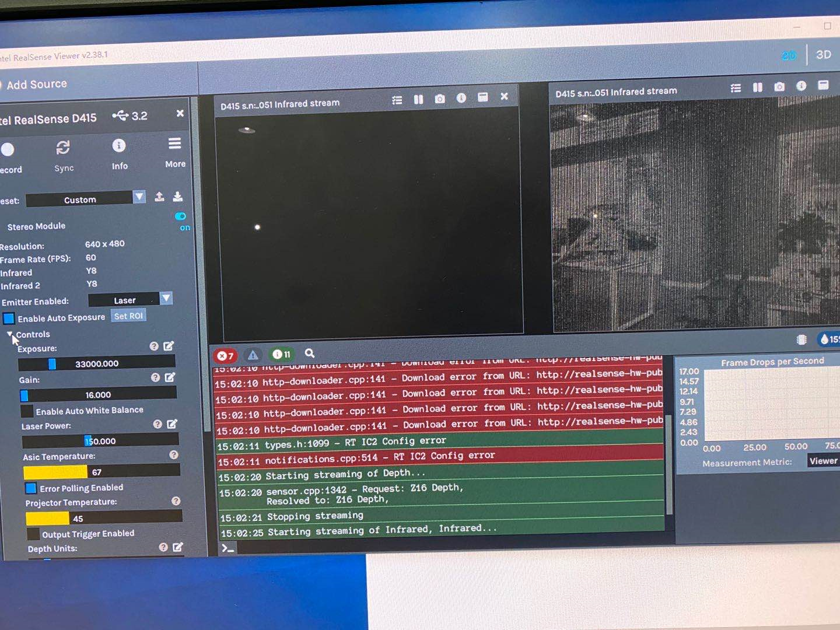Select log line 'RT IC2 Config error' notifications.cpp

(440, 457)
